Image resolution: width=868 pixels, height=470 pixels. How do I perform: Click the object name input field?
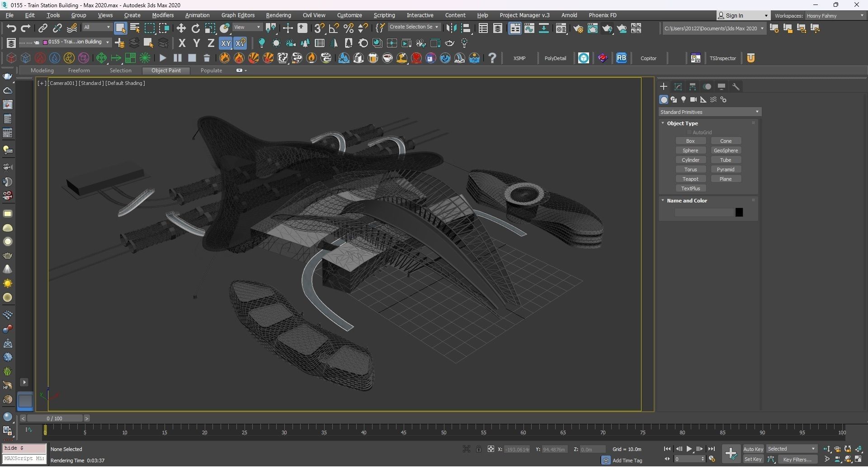[x=703, y=212]
